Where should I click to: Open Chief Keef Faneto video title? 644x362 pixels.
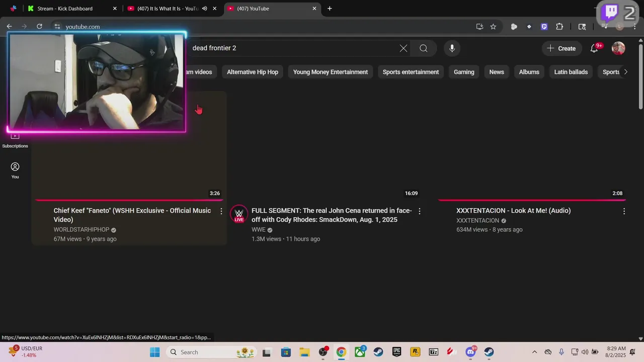(x=132, y=215)
